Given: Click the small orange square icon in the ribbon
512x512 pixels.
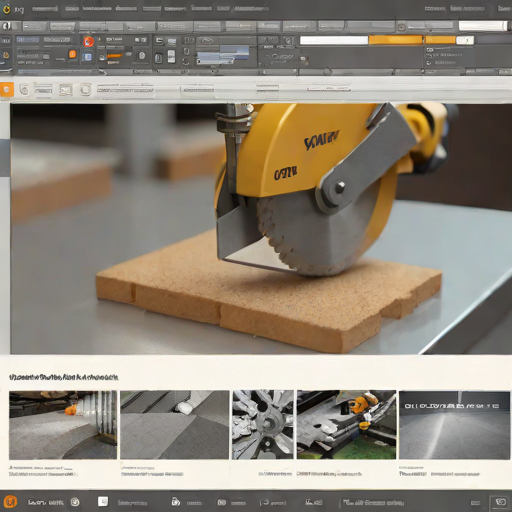Looking at the screenshot, I should coord(72,54).
